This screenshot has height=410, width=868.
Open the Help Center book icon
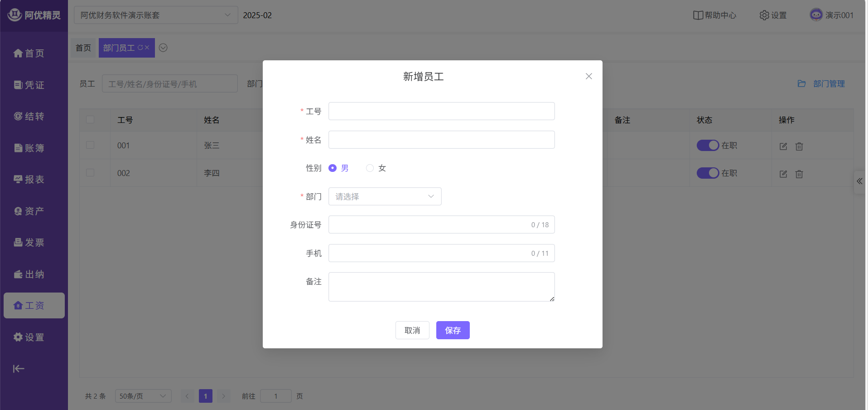click(698, 15)
